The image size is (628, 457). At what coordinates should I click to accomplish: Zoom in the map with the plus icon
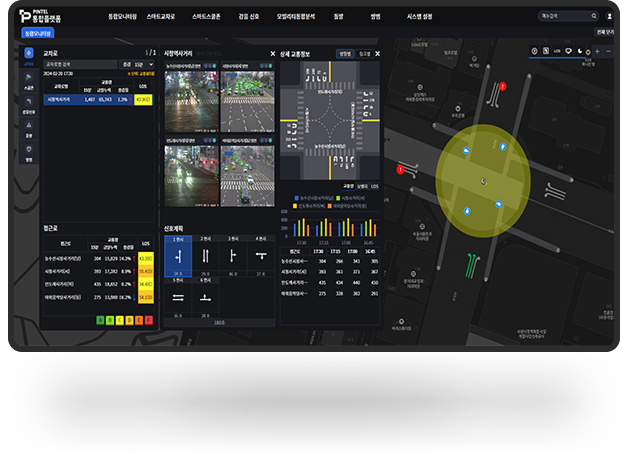point(597,50)
